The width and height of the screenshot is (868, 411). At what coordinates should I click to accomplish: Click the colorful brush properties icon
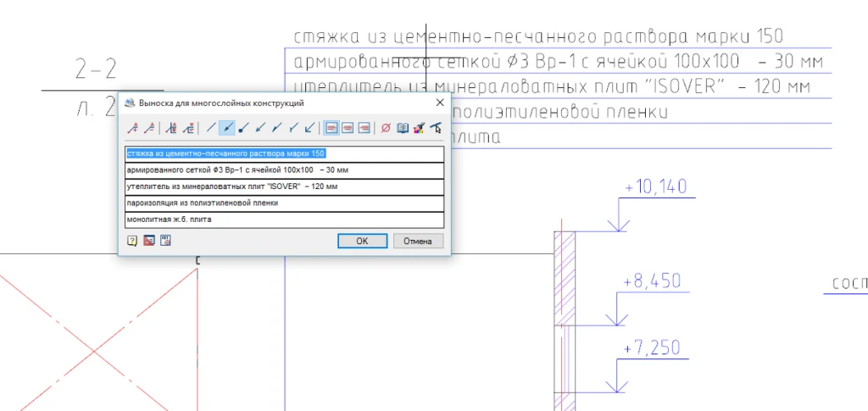(x=419, y=128)
